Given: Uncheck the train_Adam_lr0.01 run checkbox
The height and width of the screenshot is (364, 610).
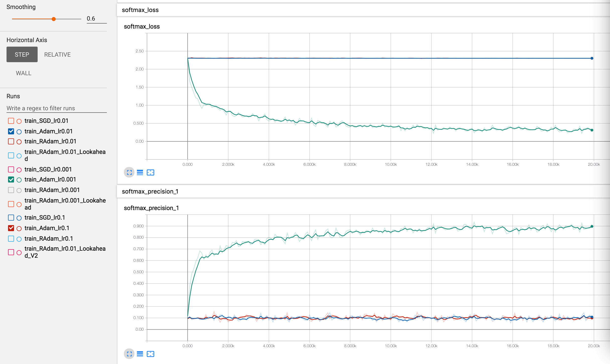Looking at the screenshot, I should click(x=11, y=131).
